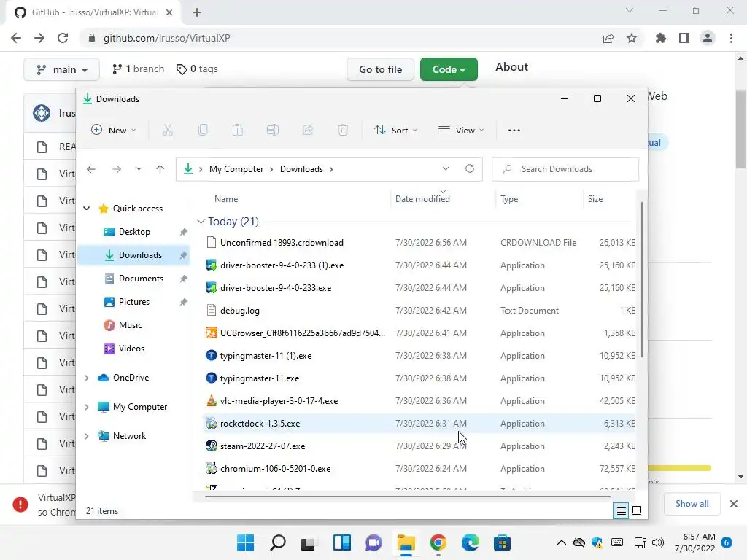Screen dimensions: 747x560
Task: Click Chrome's reload page button
Action: (x=63, y=38)
